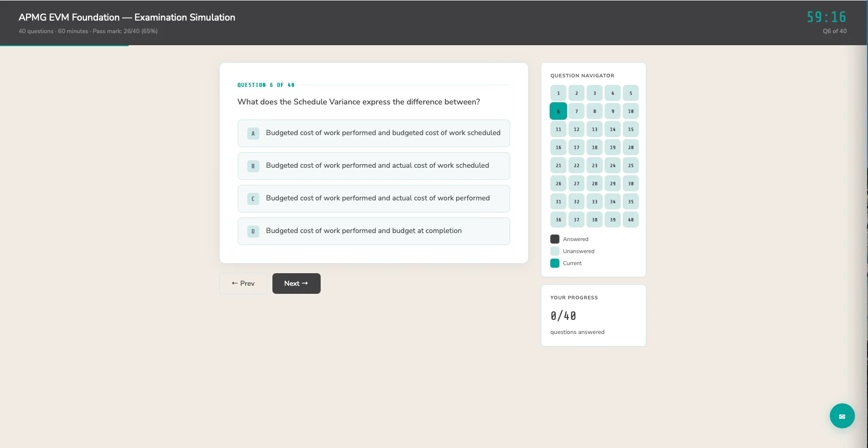Click the countdown timer display
This screenshot has width=868, height=448.
(826, 17)
